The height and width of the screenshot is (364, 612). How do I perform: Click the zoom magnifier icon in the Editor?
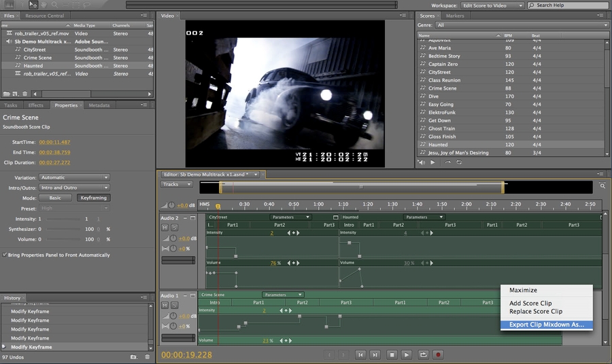point(602,185)
